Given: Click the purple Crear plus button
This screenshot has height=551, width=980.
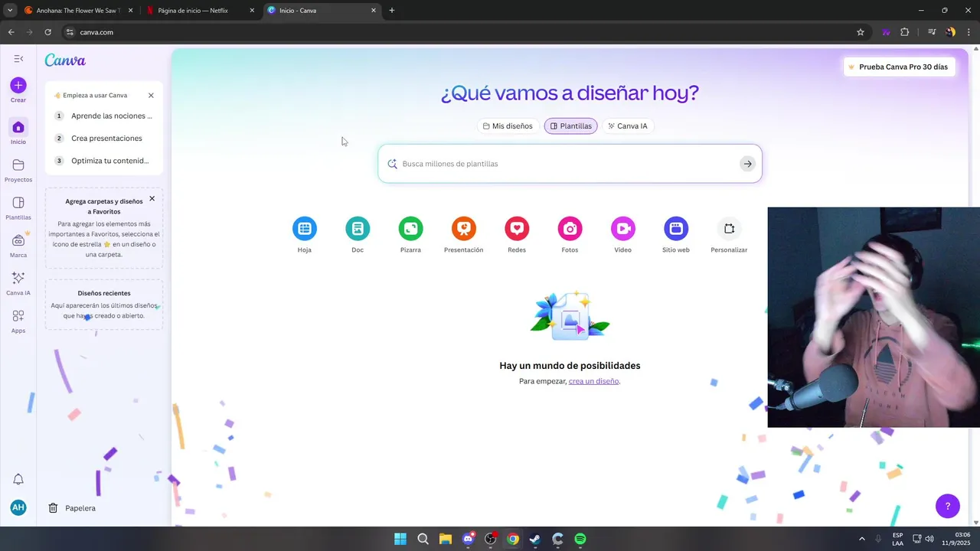Looking at the screenshot, I should 18,85.
